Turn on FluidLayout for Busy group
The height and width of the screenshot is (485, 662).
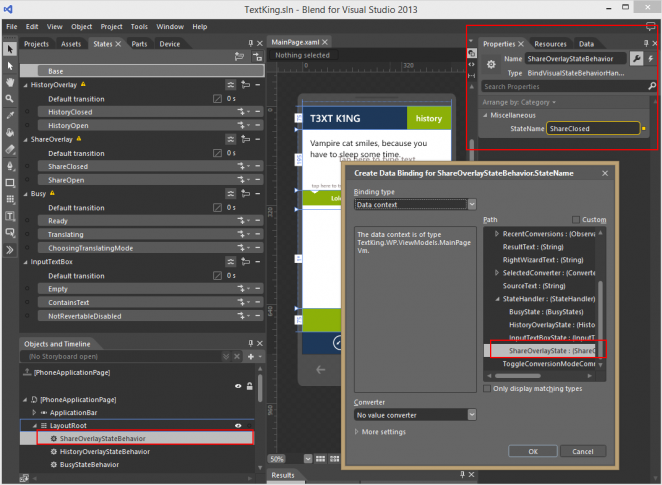[231, 194]
